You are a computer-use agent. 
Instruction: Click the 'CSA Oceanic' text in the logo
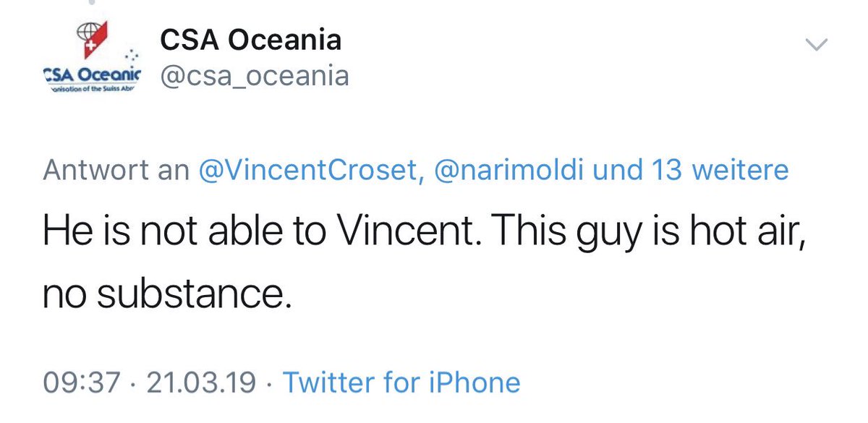click(x=93, y=74)
